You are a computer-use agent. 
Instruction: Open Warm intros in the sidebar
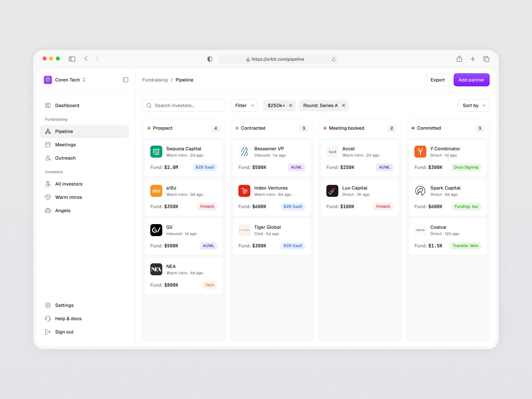coord(84,197)
